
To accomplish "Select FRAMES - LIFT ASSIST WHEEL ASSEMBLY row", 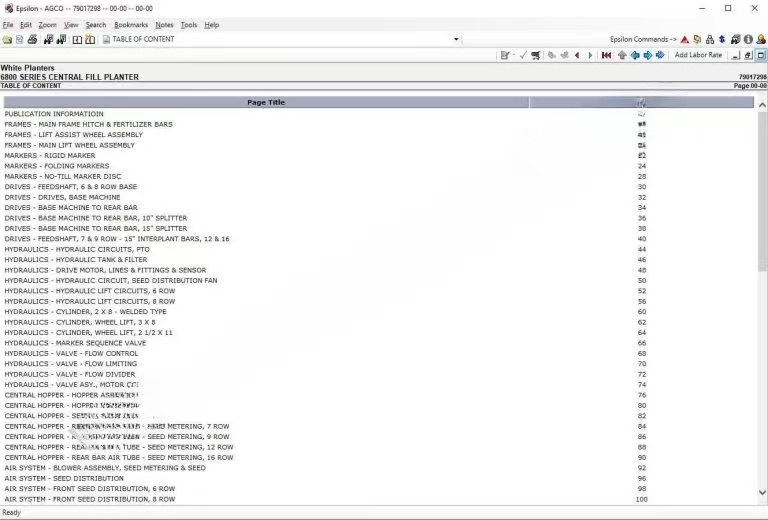I will 378,135.
